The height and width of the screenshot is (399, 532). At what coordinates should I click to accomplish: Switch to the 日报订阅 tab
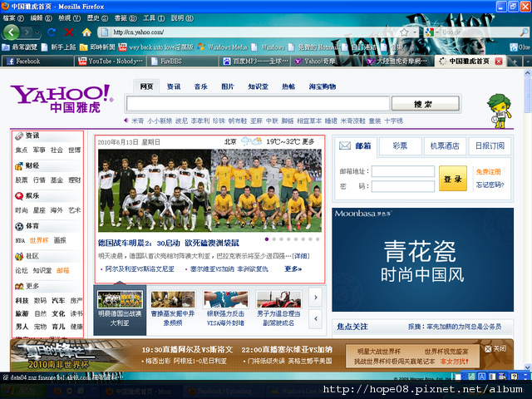(x=490, y=146)
